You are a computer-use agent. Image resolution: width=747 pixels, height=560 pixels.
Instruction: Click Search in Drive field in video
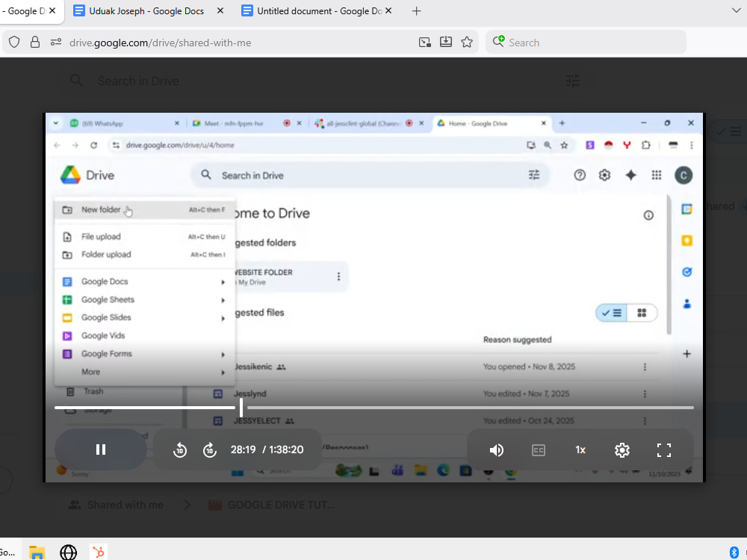(x=370, y=175)
